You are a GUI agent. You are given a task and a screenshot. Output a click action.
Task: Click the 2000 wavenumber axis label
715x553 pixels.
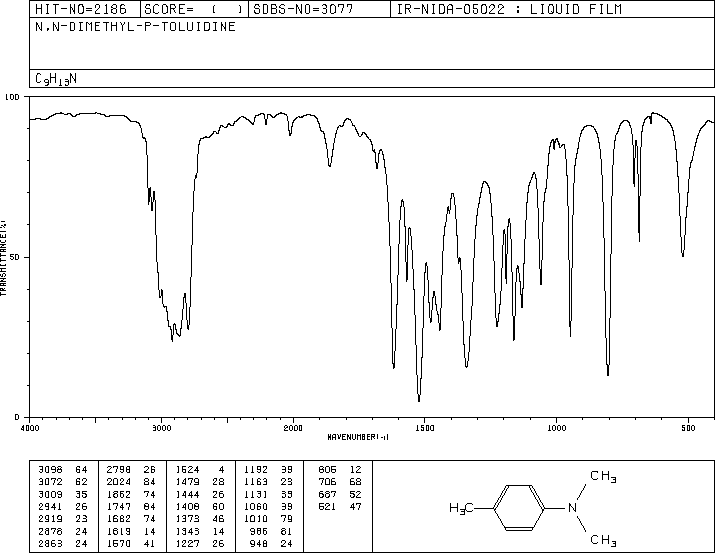pyautogui.click(x=293, y=428)
